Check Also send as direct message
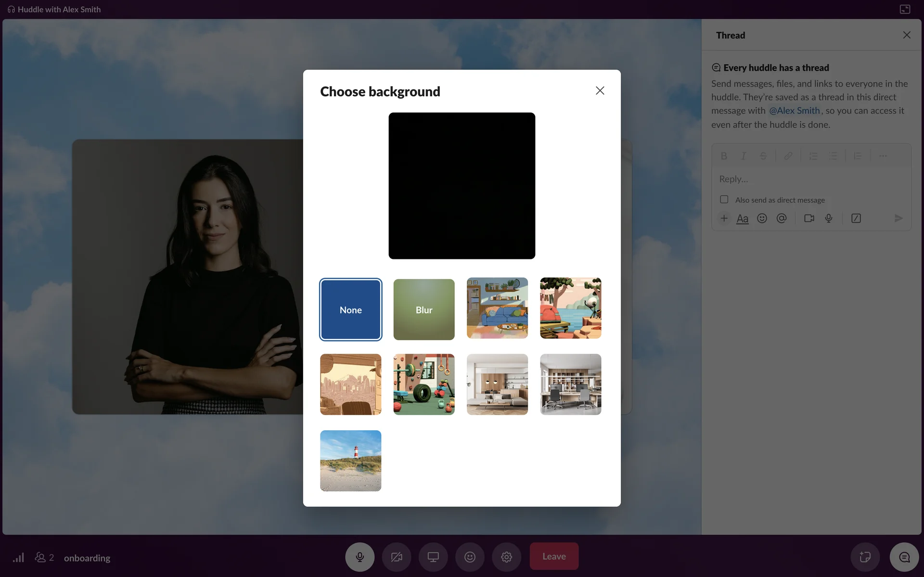Viewport: 924px width, 577px height. click(x=724, y=199)
